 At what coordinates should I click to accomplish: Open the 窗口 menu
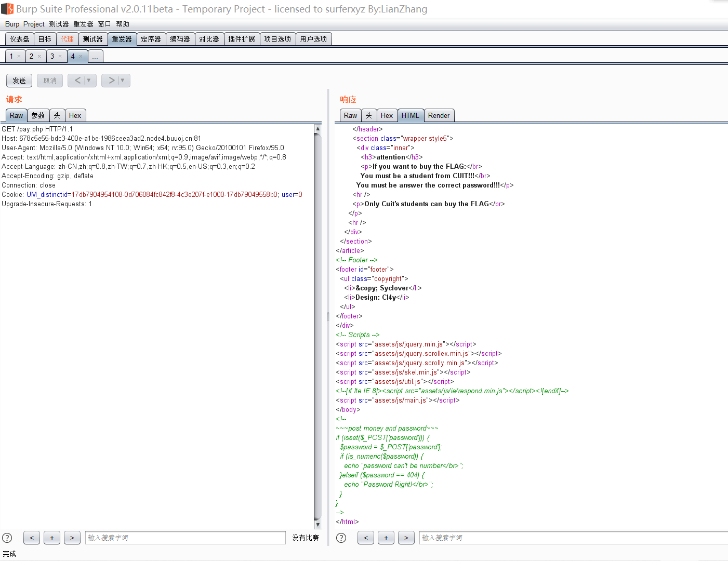coord(104,24)
